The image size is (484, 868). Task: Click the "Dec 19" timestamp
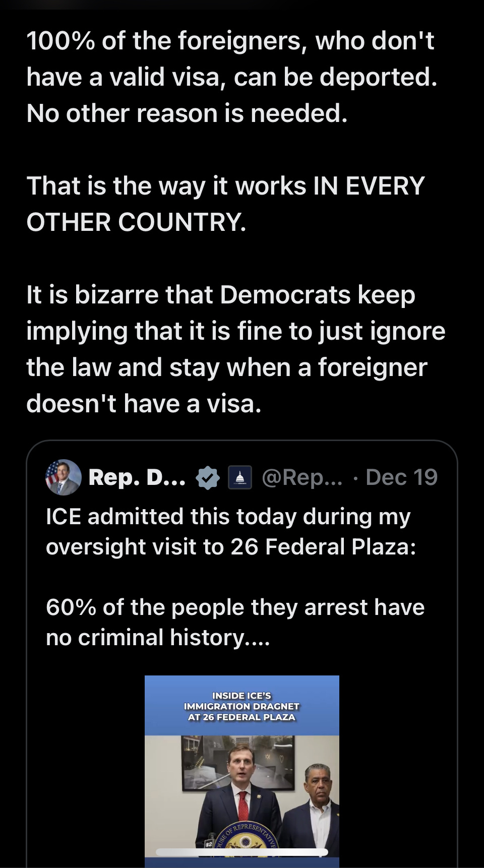click(402, 477)
